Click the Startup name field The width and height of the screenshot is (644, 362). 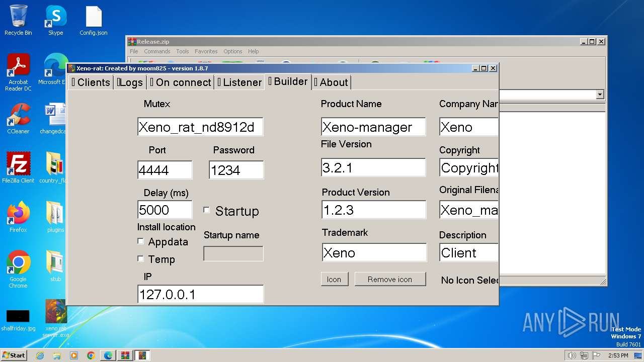click(x=233, y=253)
